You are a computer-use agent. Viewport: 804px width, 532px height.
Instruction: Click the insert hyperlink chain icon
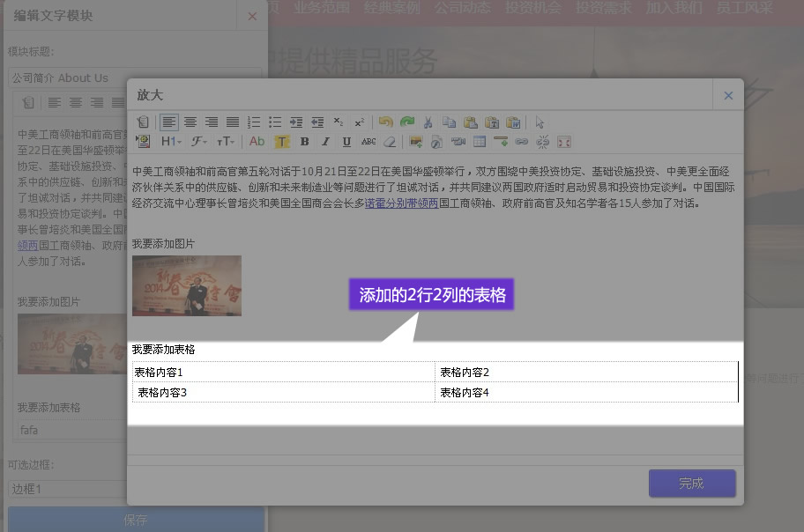(x=521, y=141)
